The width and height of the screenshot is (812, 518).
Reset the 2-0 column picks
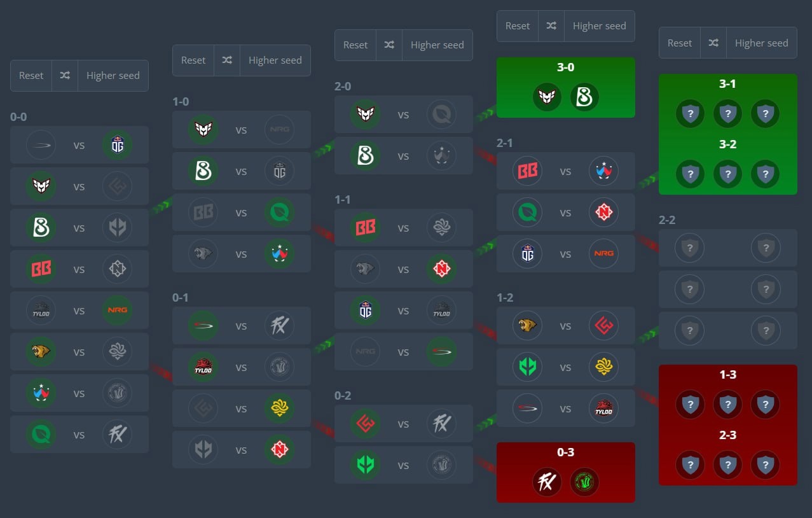355,45
